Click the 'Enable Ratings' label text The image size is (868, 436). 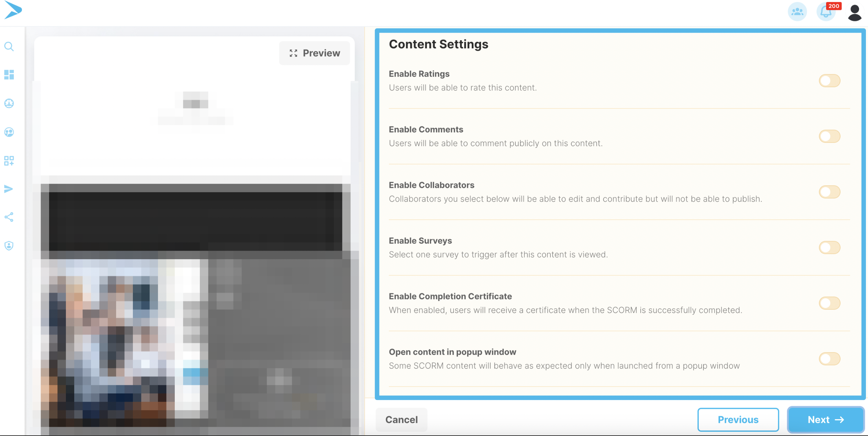pyautogui.click(x=419, y=74)
